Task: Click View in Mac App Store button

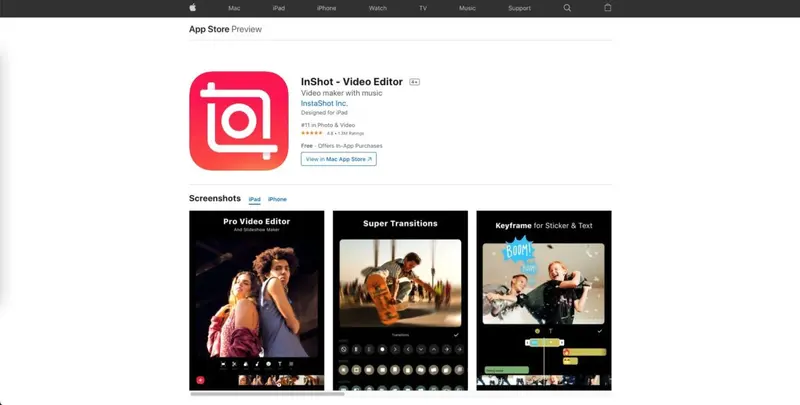Action: [x=338, y=159]
